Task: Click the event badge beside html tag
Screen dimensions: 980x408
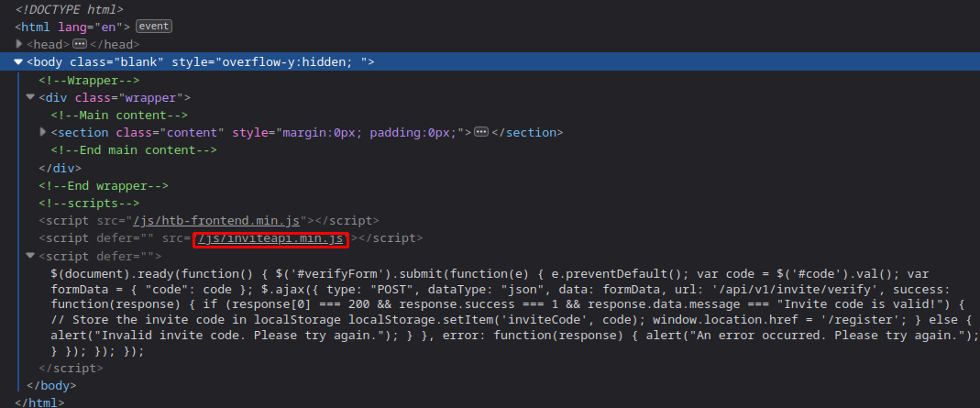Action: (x=154, y=27)
